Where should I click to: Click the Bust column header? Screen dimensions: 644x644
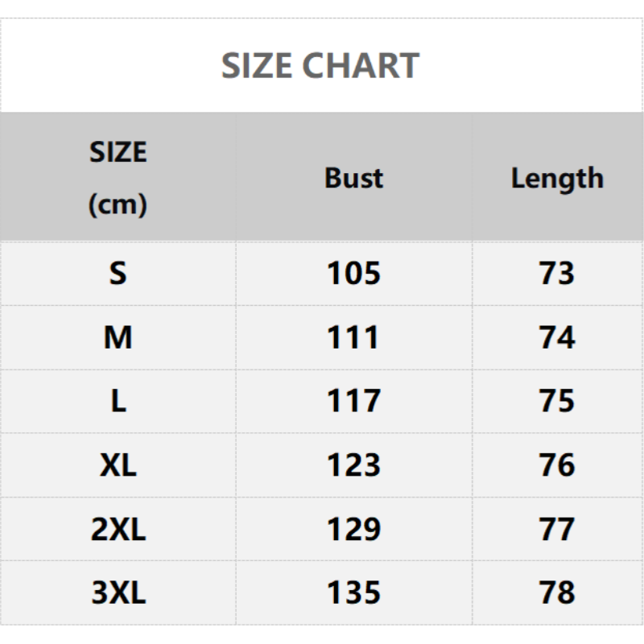pyautogui.click(x=353, y=178)
